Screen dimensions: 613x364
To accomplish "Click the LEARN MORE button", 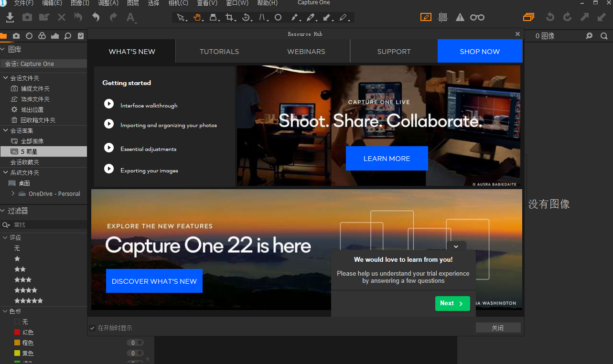I will (x=387, y=159).
